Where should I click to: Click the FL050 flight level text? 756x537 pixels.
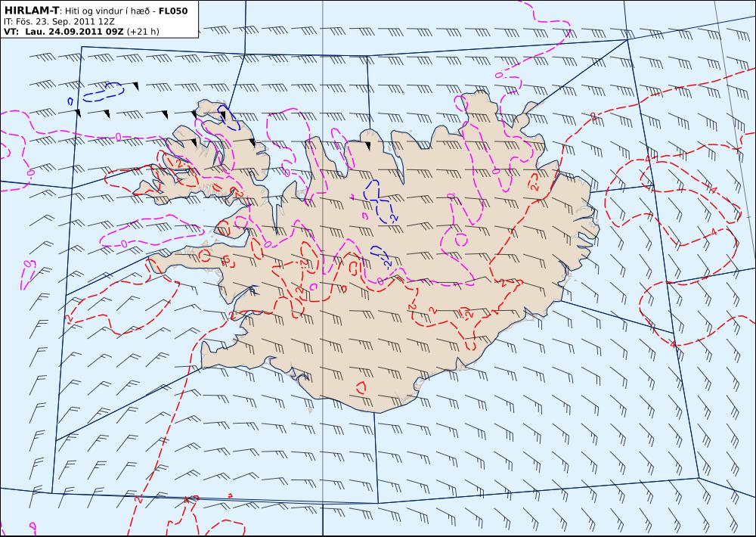[173, 11]
